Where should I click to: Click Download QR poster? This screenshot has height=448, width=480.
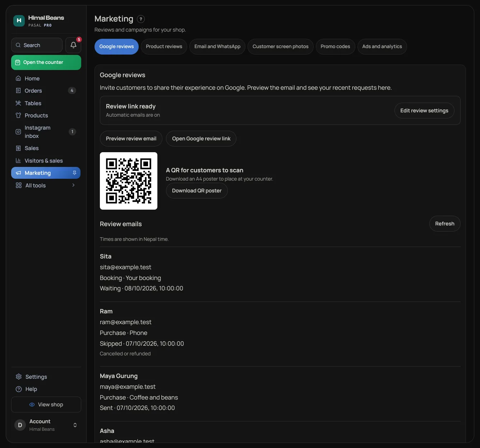[197, 191]
